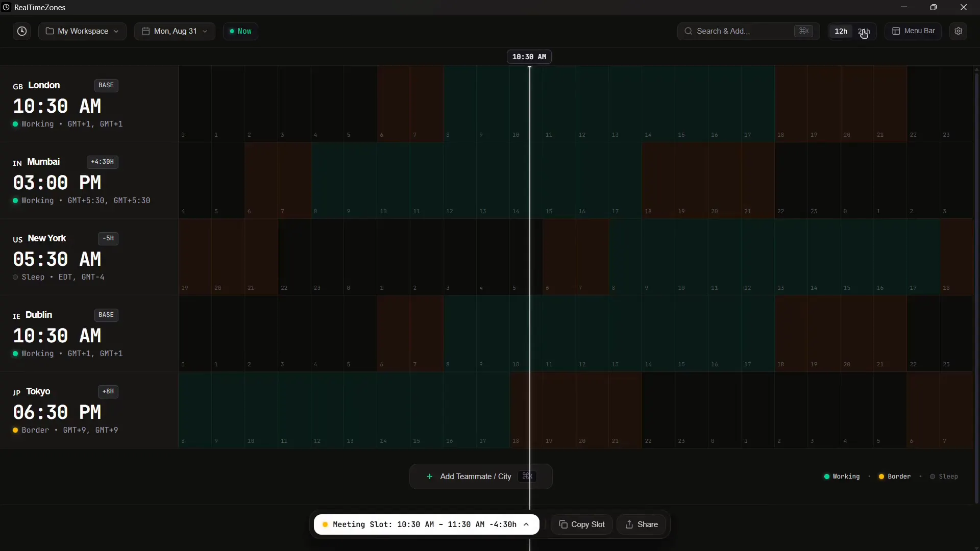Switch to the 12h time format
This screenshot has height=551, width=980.
[x=841, y=31]
